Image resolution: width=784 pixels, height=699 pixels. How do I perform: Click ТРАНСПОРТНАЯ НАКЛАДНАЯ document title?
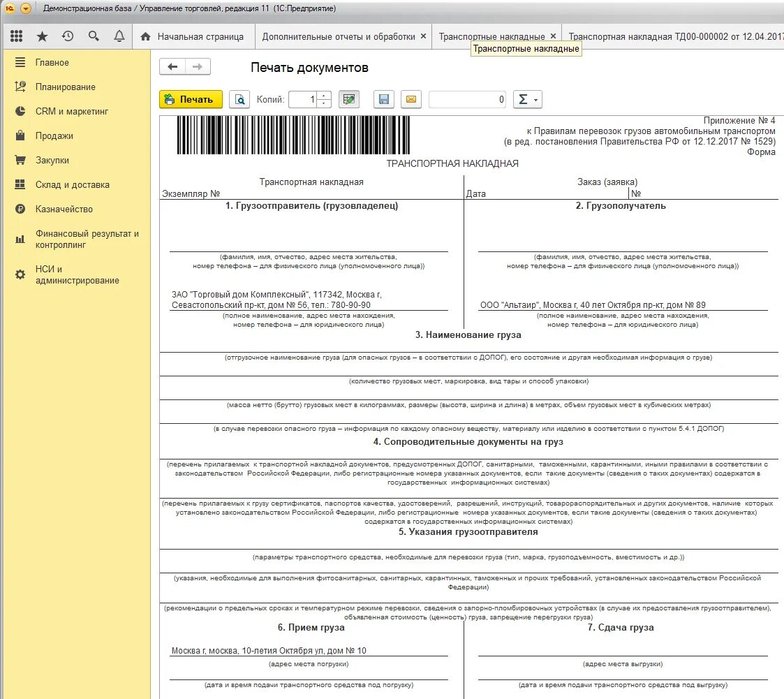(452, 163)
